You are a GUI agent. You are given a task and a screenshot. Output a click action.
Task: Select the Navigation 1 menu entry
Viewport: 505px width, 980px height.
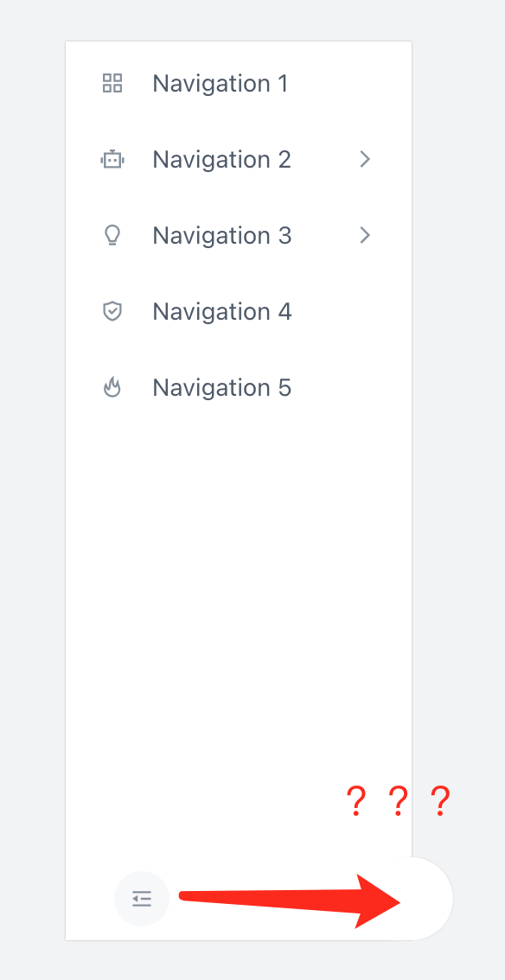pyautogui.click(x=221, y=83)
